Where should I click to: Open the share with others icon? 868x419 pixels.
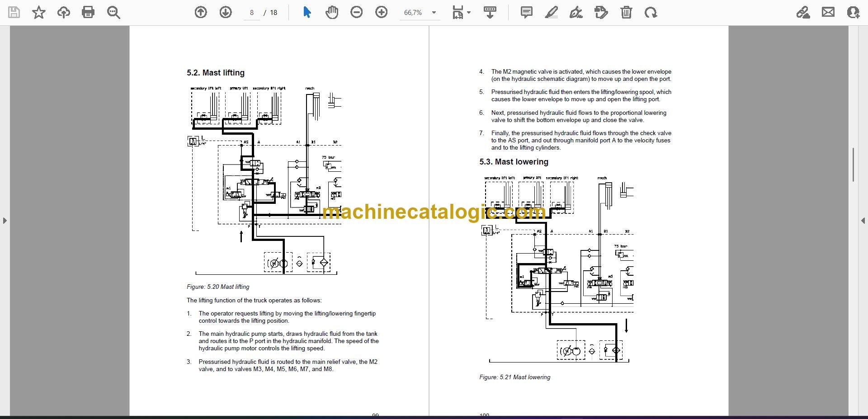click(x=853, y=12)
